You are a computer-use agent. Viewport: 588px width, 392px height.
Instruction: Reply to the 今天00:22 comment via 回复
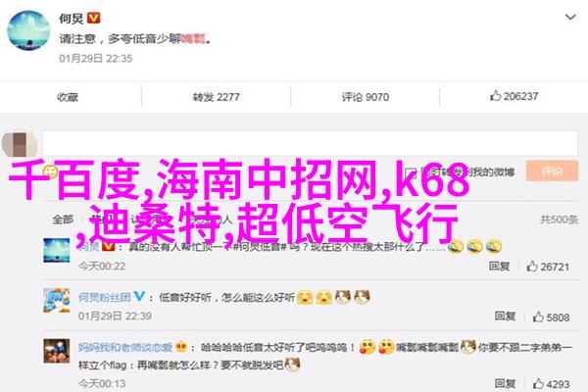[x=499, y=266]
